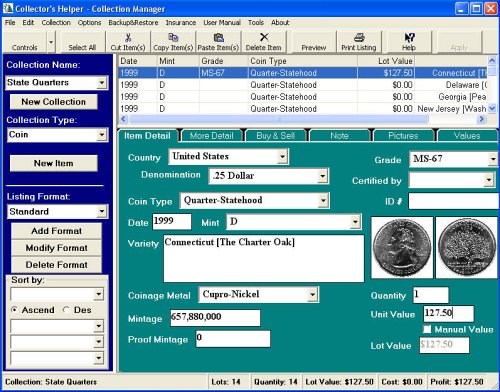Screen dimensions: 500x392
Task: Click the Add Format button
Action: point(56,231)
